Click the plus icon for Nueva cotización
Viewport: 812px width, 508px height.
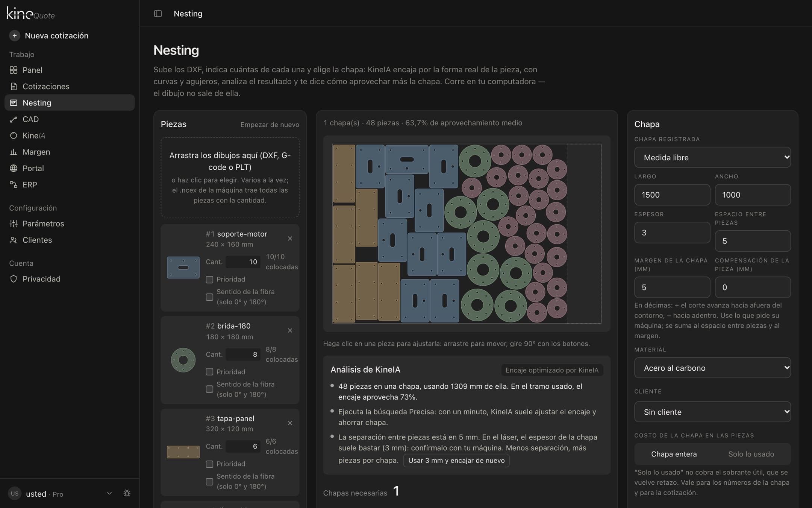coord(14,36)
